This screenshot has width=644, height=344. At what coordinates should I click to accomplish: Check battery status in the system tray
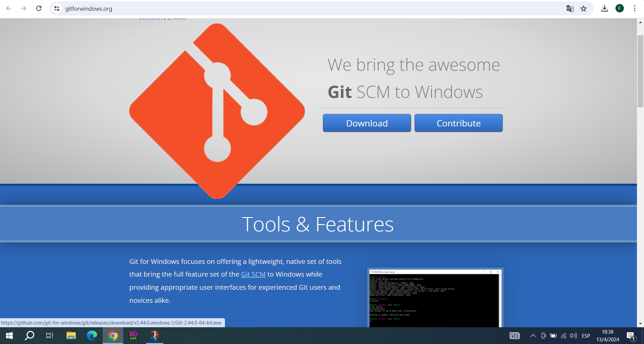coord(553,336)
